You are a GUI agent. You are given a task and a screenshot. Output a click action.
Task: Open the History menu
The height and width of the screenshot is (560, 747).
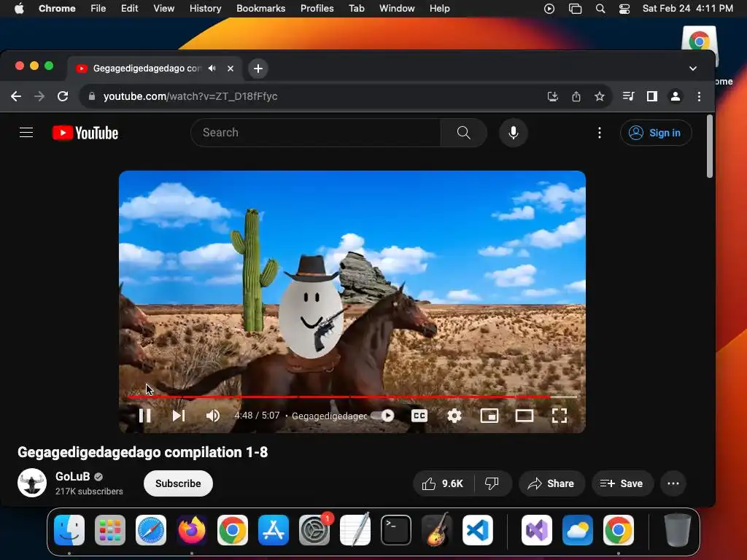click(x=205, y=9)
